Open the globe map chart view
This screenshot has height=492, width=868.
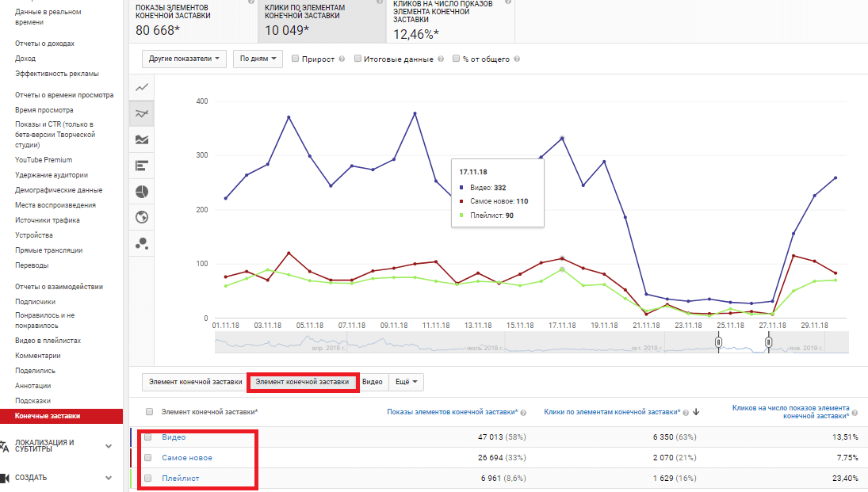click(142, 218)
